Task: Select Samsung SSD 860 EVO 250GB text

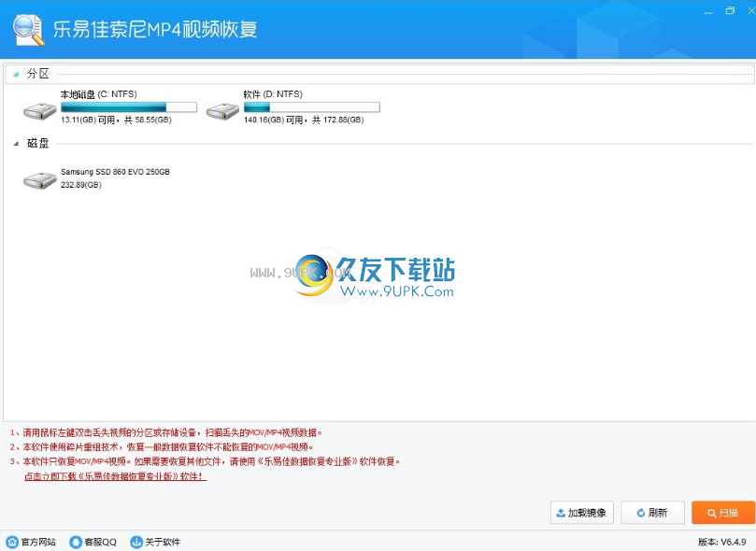Action: (x=115, y=172)
